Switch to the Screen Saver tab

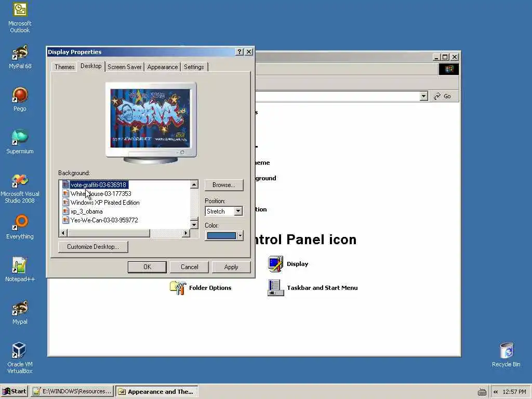click(125, 67)
